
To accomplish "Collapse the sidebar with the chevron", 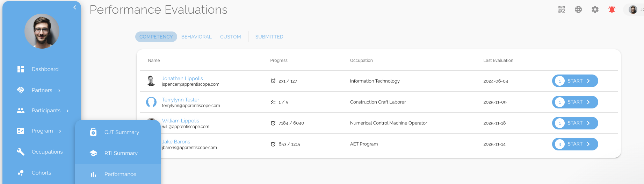I will click(75, 7).
